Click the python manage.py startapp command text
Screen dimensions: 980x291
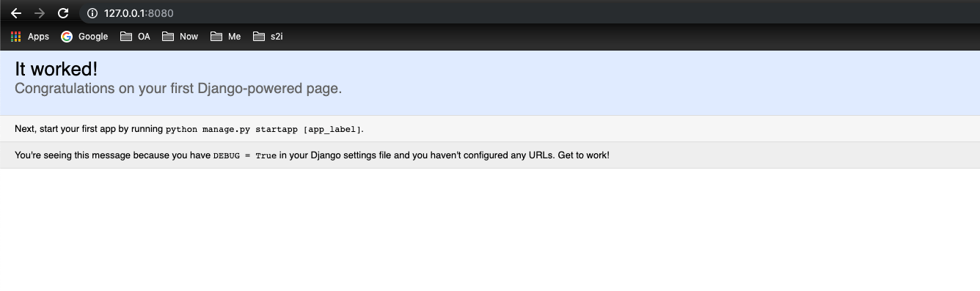(x=232, y=129)
